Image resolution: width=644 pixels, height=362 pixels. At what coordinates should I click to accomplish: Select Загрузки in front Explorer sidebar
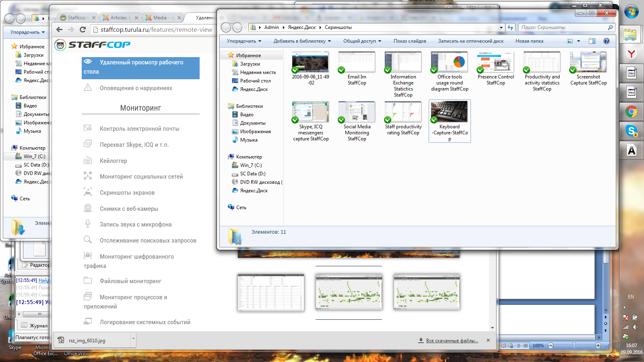coord(250,64)
